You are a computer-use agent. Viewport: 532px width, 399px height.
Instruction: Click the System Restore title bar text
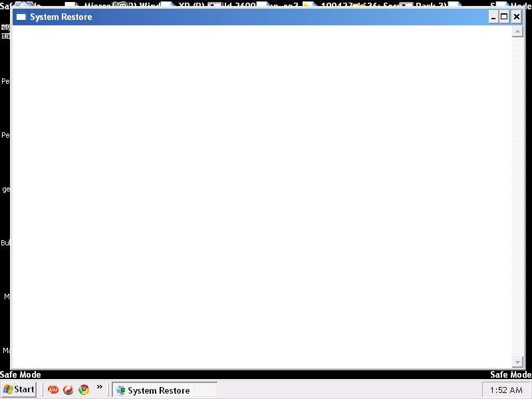(61, 17)
